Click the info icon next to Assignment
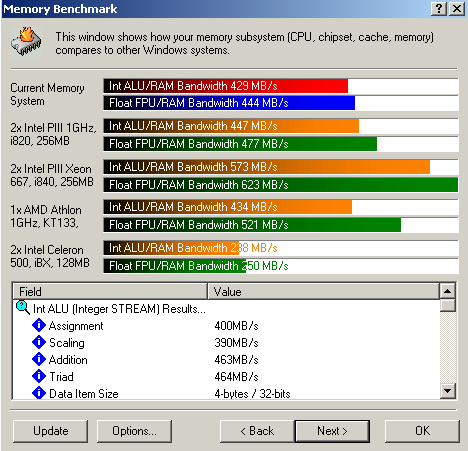Screen dimensions: 468x451 pyautogui.click(x=39, y=325)
